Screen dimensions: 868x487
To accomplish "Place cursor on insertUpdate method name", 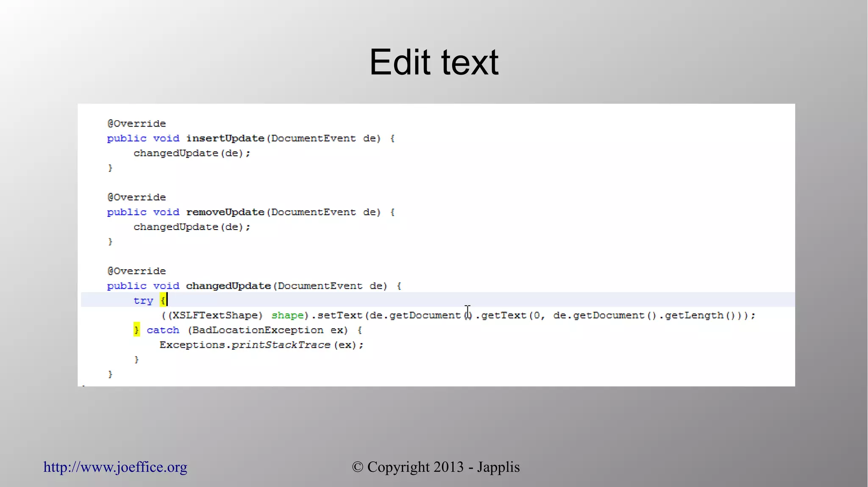I will [x=225, y=138].
